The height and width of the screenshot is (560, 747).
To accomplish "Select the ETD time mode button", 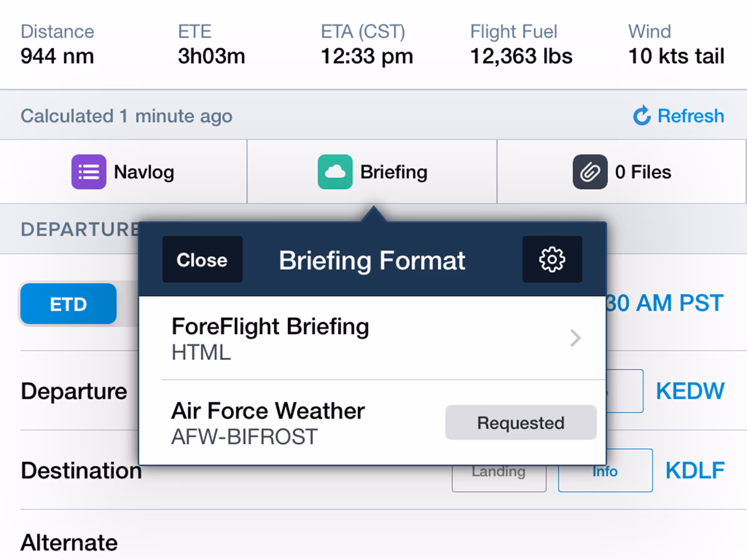I will coord(67,304).
